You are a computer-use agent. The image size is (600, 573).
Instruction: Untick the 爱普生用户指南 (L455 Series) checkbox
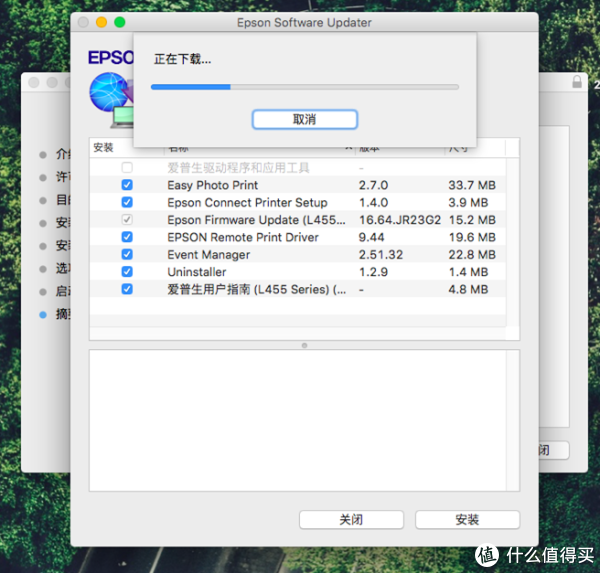click(x=127, y=289)
